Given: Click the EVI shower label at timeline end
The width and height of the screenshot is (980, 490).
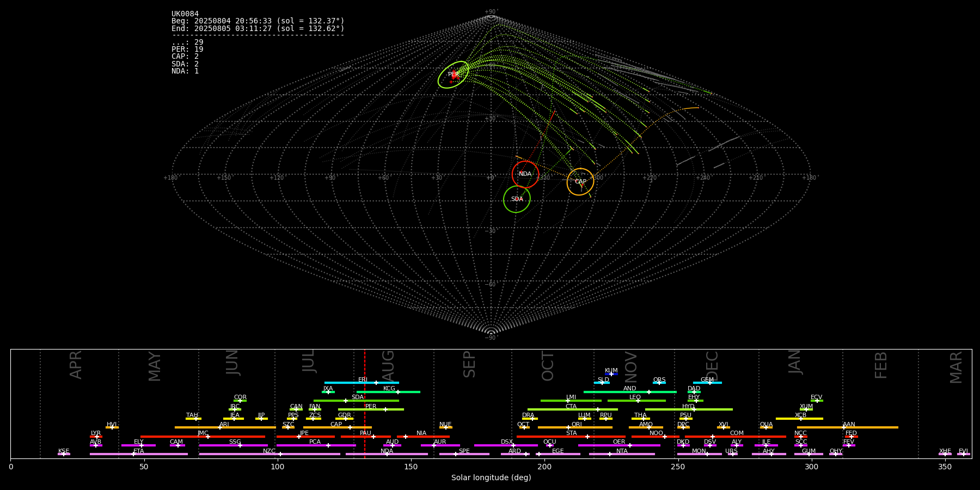Looking at the screenshot, I should (963, 451).
